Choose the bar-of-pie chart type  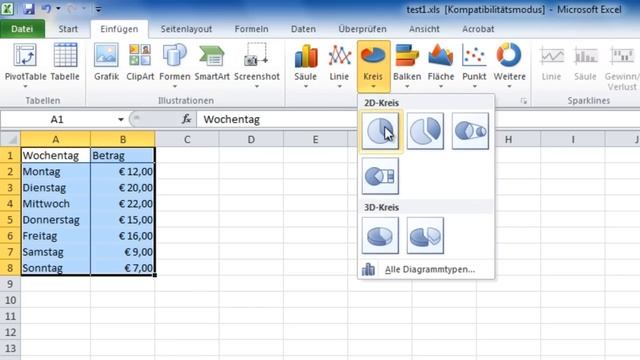point(380,176)
